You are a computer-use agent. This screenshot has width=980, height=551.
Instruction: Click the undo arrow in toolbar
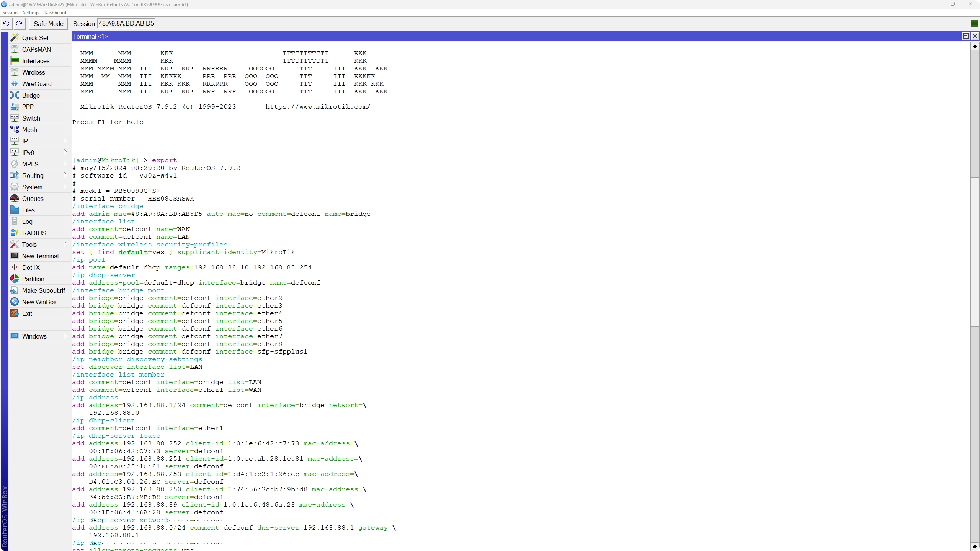pyautogui.click(x=6, y=23)
